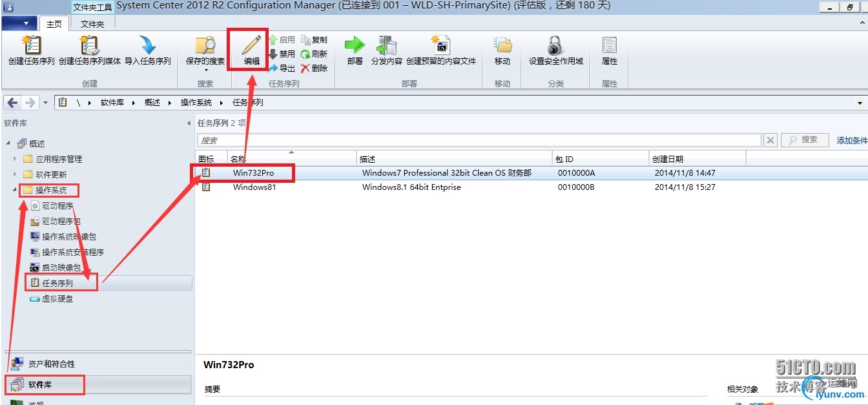Click Create Prestaged Content File (创建预留的内容文件)
Screen dimensions: 868x405
coord(441,51)
